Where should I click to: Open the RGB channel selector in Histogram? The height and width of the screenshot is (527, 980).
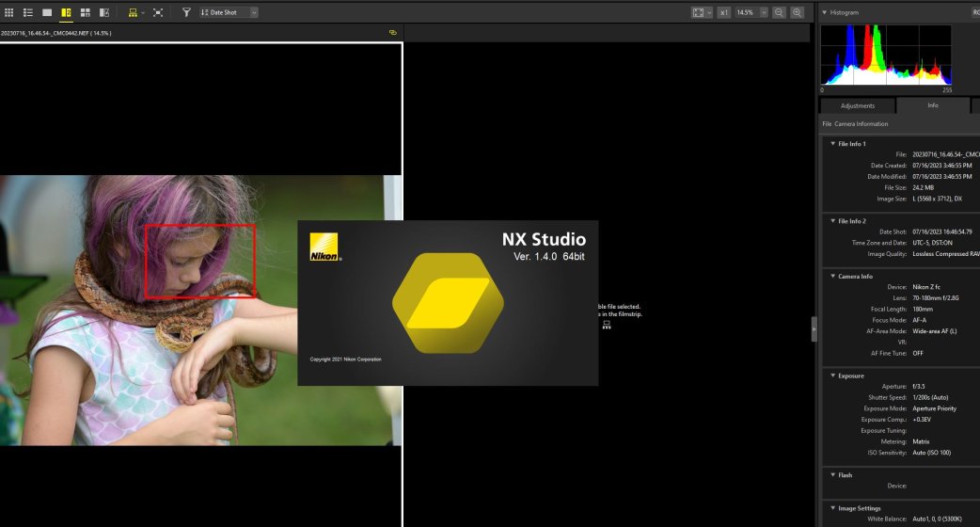pyautogui.click(x=975, y=12)
